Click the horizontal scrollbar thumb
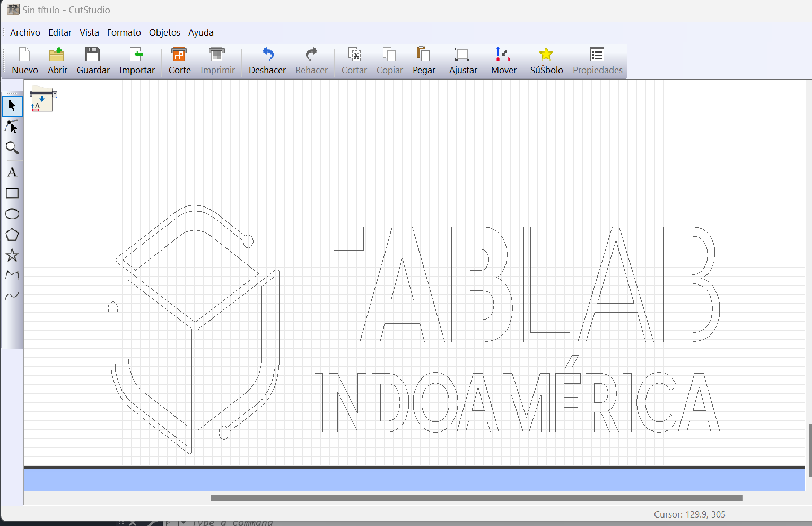The image size is (812, 526). [x=476, y=498]
